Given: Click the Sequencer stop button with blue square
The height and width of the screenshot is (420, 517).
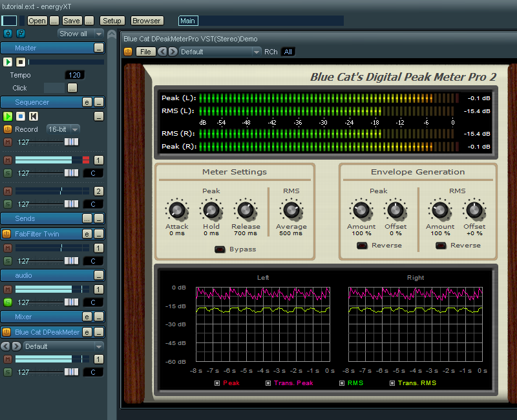Looking at the screenshot, I should 21,116.
